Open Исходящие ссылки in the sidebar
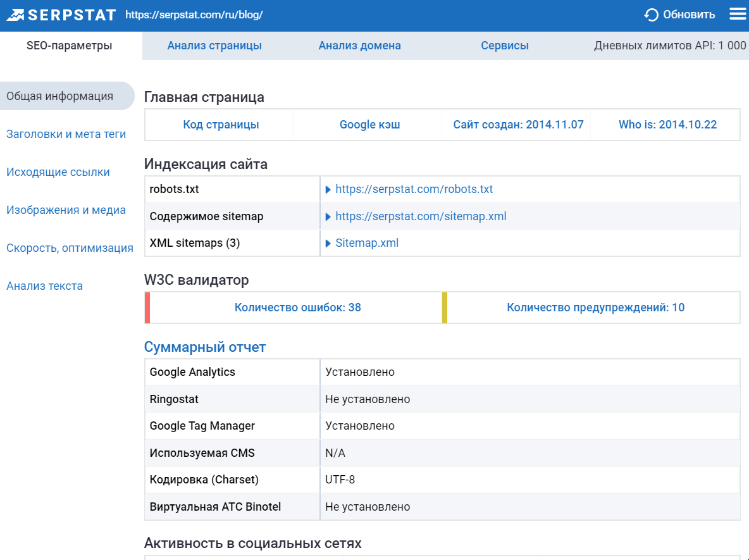Viewport: 749px width, 560px height. point(58,172)
